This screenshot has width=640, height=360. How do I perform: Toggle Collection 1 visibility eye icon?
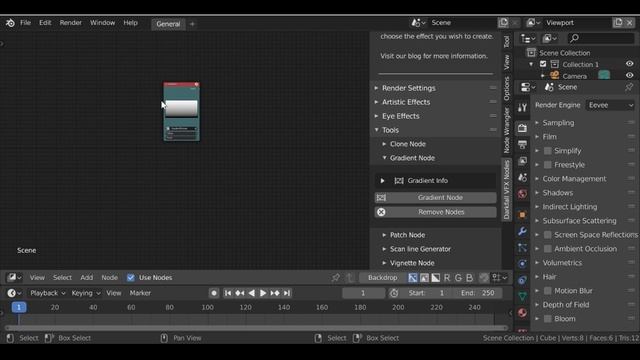[629, 64]
